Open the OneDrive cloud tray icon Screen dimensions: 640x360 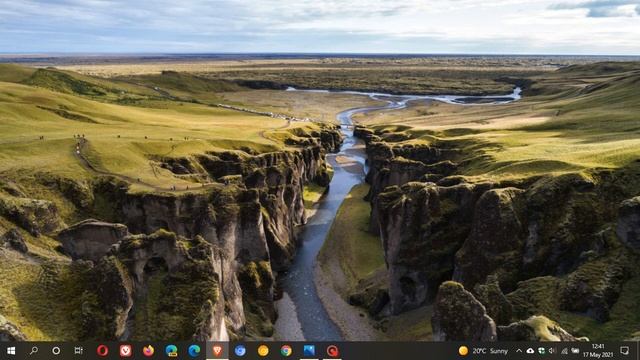coord(530,351)
